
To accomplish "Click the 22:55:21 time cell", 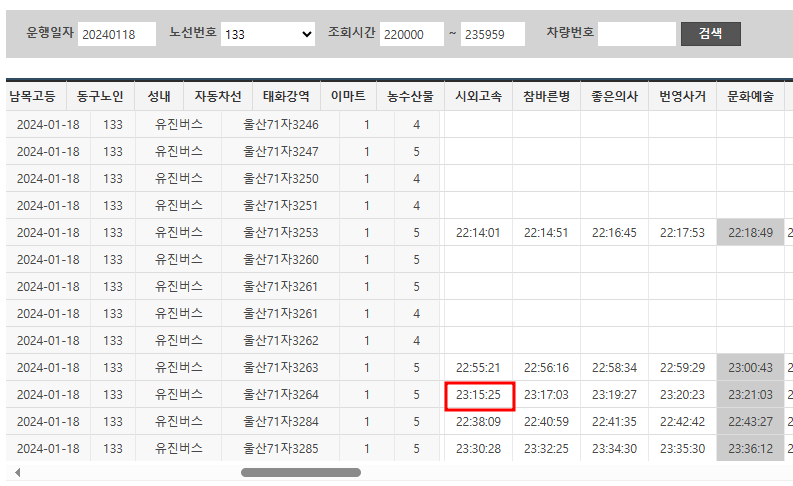I will 478,368.
